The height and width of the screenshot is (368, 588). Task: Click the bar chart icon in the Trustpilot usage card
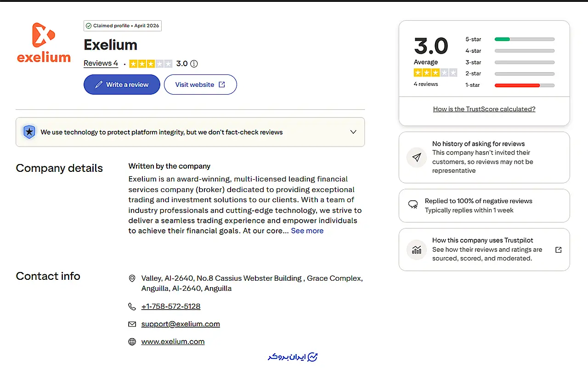[x=417, y=250]
